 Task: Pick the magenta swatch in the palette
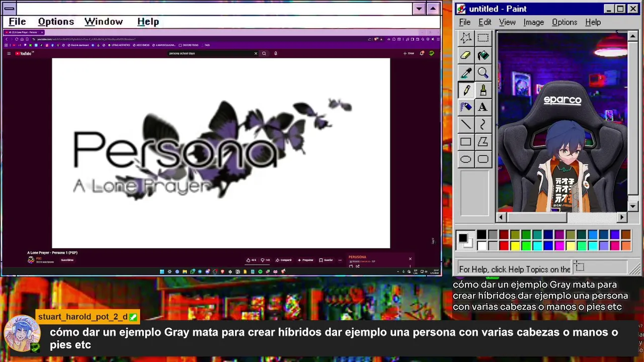pos(559,246)
